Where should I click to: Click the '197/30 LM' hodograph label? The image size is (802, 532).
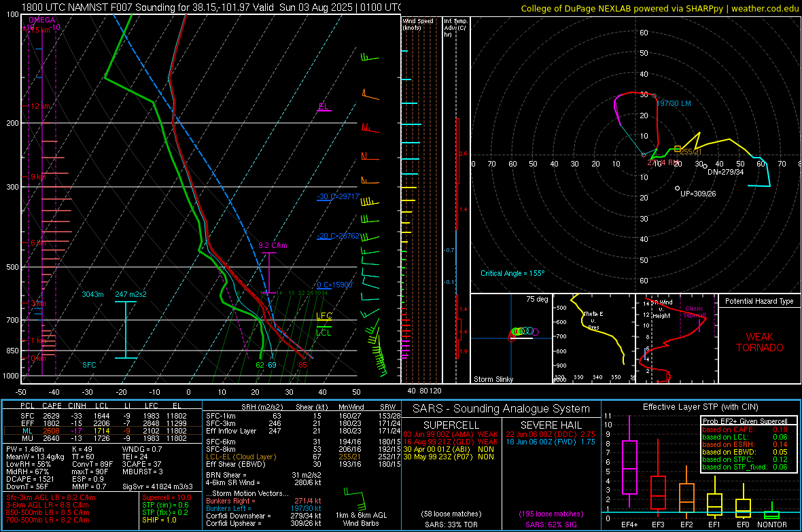tap(674, 103)
